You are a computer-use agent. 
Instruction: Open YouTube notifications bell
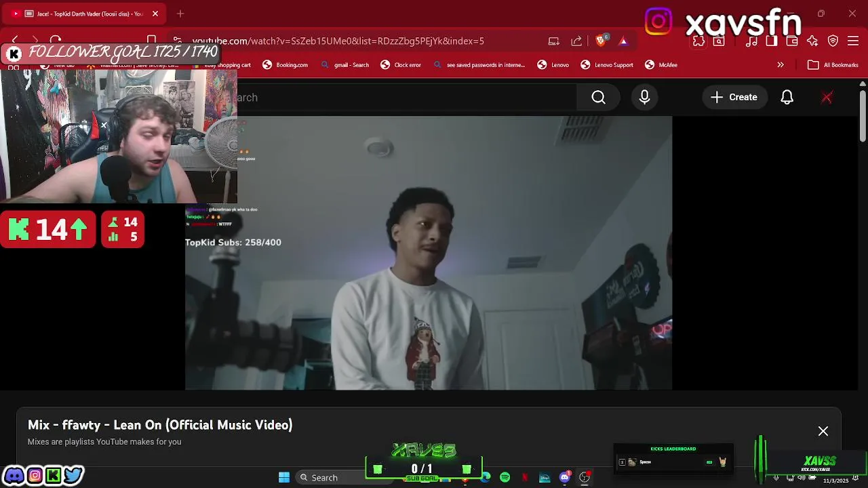click(787, 97)
